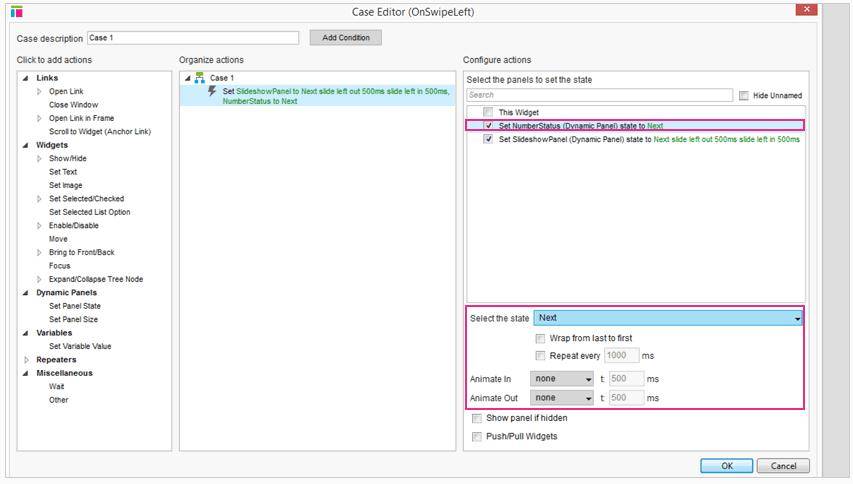This screenshot has width=853, height=484.
Task: Check the This Widget checkbox
Action: (488, 113)
